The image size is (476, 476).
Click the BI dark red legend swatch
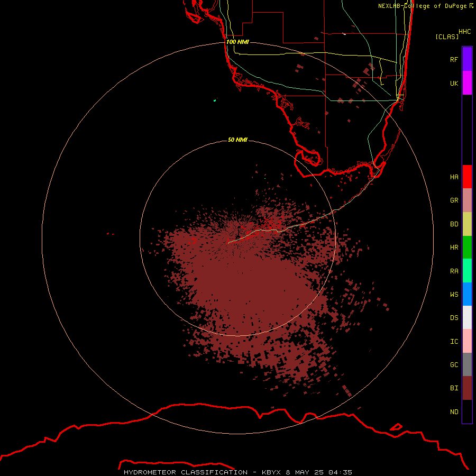pyautogui.click(x=467, y=388)
